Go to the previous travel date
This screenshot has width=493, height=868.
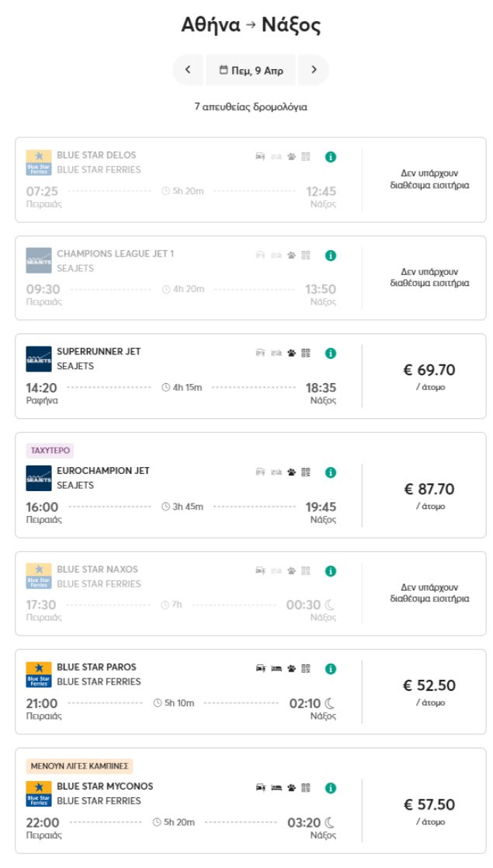(x=188, y=70)
